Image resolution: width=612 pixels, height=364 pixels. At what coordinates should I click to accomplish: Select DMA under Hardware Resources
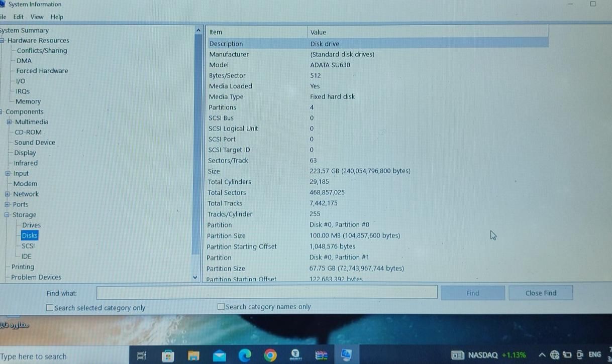24,61
